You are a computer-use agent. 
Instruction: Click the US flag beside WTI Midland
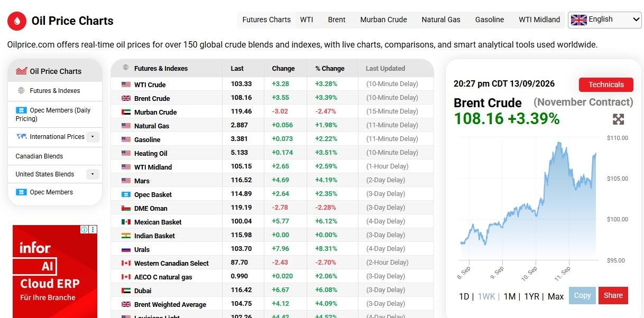(x=126, y=167)
